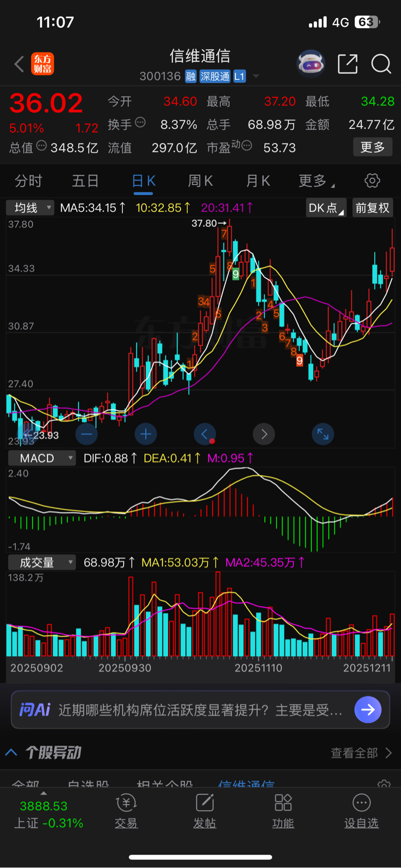Image resolution: width=401 pixels, height=868 pixels.
Task: Tap DEA:0.41 readout
Action: 172,458
